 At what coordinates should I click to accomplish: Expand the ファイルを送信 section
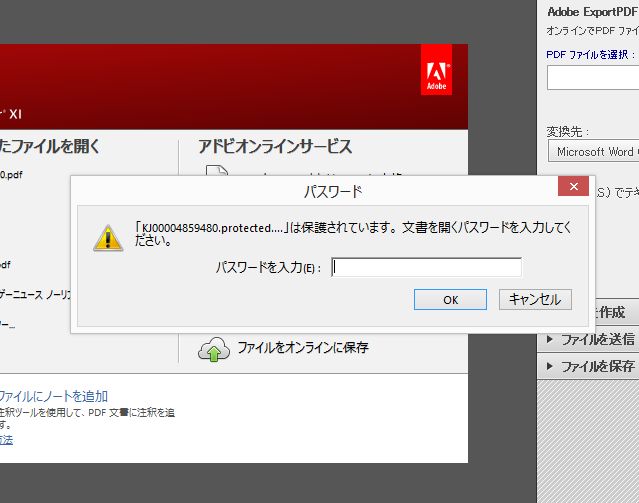[590, 339]
